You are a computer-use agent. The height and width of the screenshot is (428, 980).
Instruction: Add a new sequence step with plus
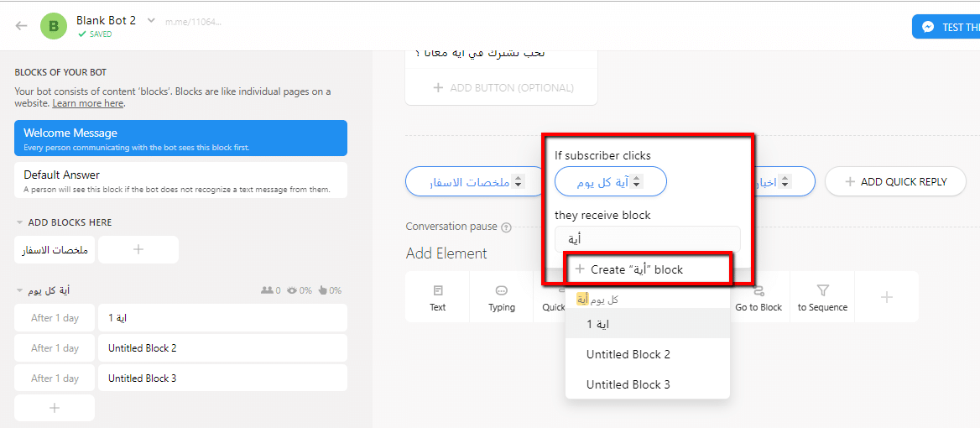coord(55,408)
